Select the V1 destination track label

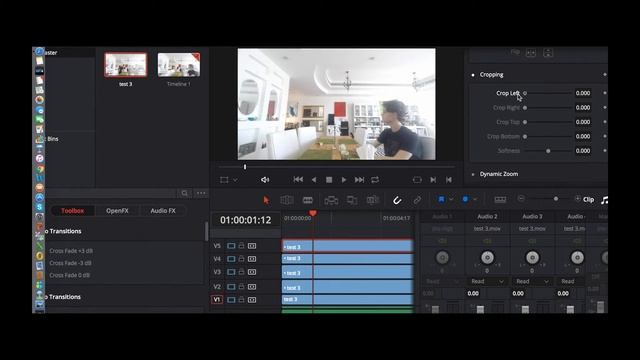click(x=217, y=300)
